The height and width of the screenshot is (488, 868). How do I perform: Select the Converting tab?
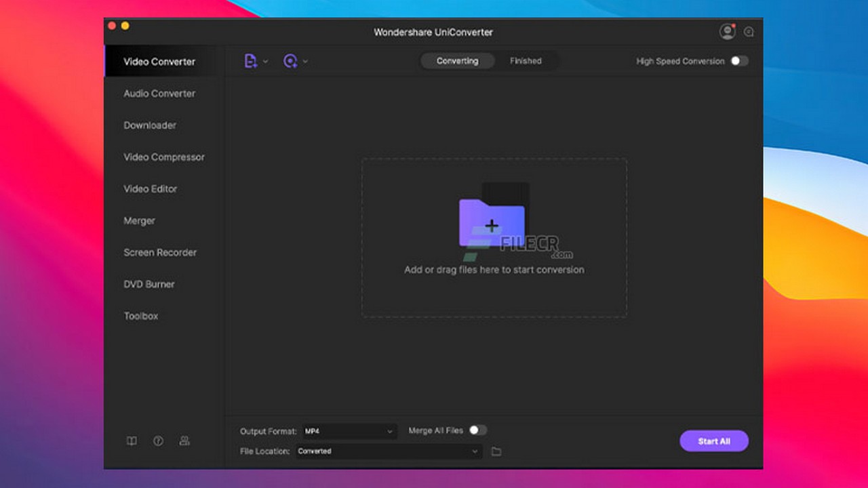(x=457, y=61)
